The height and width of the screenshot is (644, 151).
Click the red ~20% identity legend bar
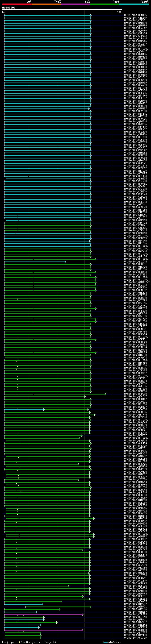[x=17, y=4]
